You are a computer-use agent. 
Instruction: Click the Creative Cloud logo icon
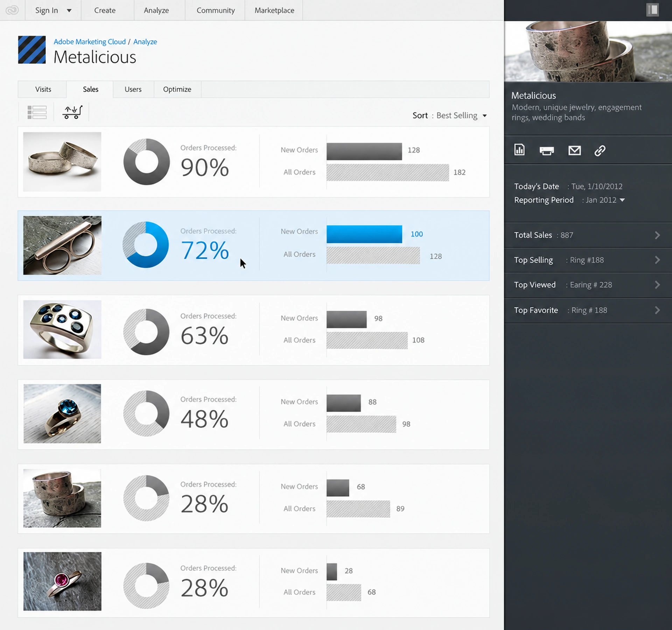(12, 10)
